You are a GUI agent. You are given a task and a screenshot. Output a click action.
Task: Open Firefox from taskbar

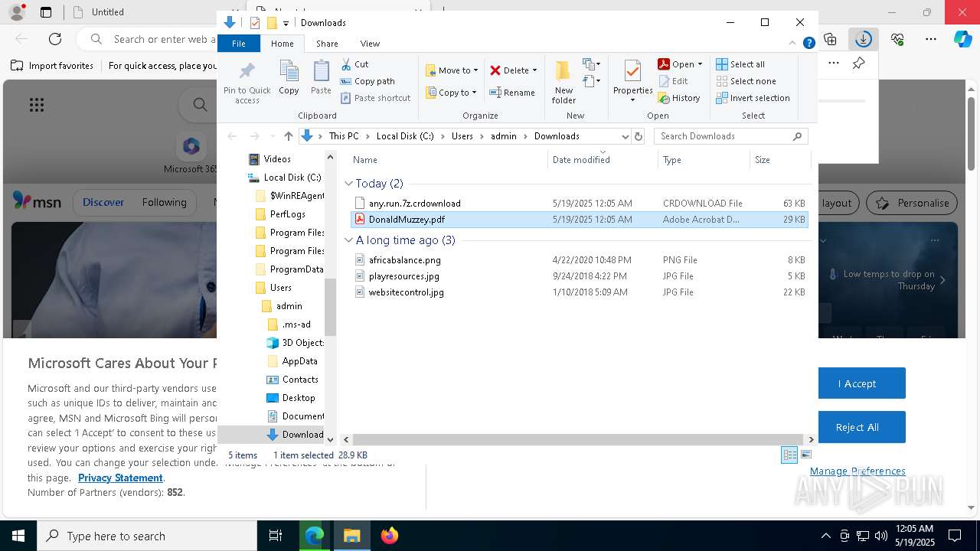click(390, 536)
